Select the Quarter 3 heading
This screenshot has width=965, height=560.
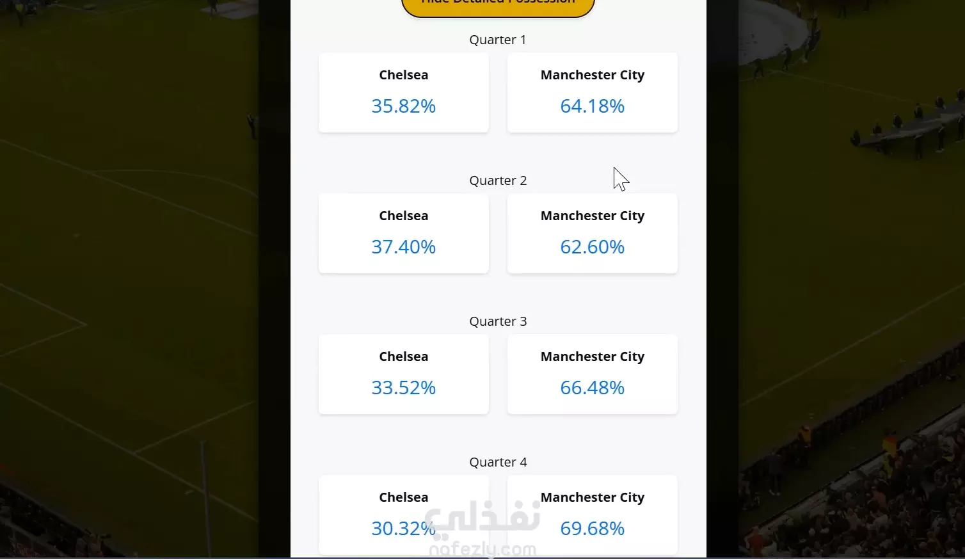coord(498,321)
